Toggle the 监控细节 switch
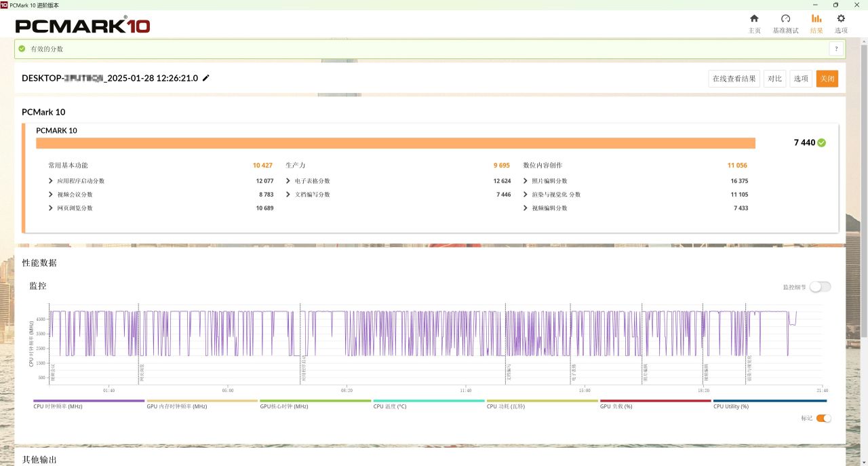This screenshot has height=466, width=868. [x=819, y=287]
